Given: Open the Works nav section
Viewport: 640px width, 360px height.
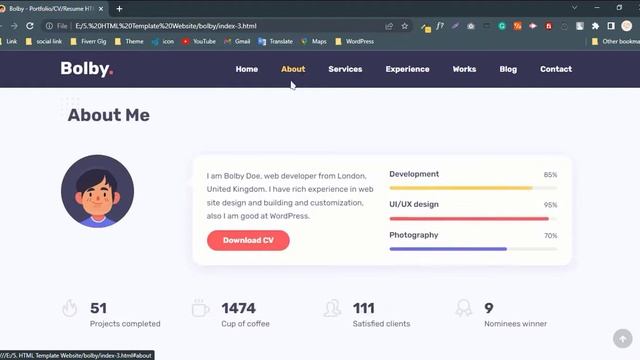Looking at the screenshot, I should click(464, 69).
